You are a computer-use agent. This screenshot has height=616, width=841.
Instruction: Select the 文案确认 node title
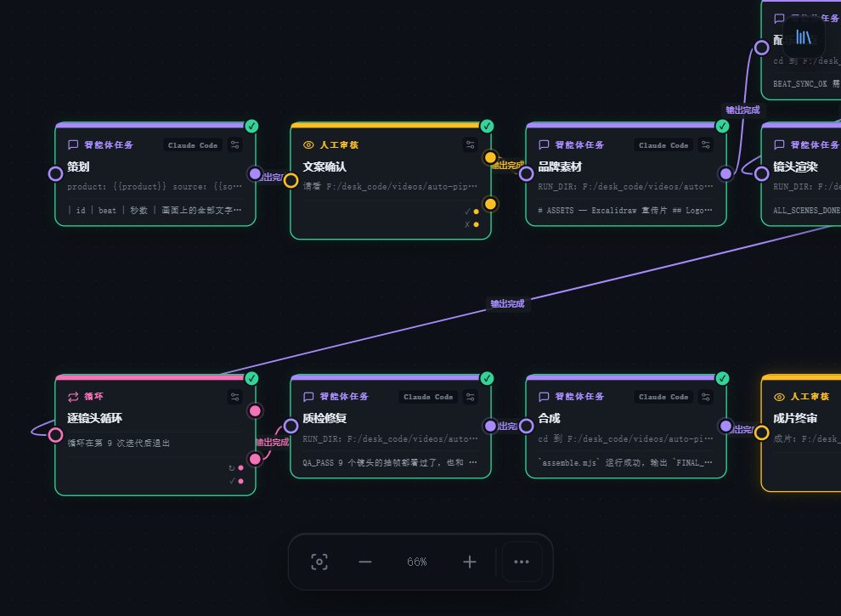[x=325, y=167]
